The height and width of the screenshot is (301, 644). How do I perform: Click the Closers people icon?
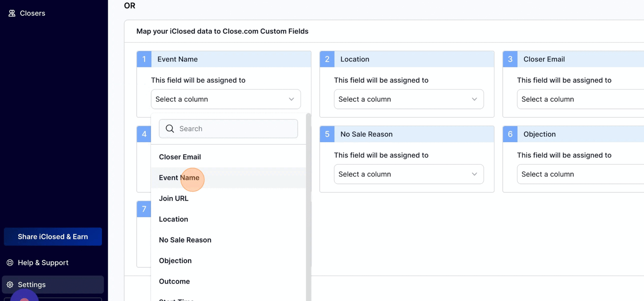pyautogui.click(x=12, y=13)
